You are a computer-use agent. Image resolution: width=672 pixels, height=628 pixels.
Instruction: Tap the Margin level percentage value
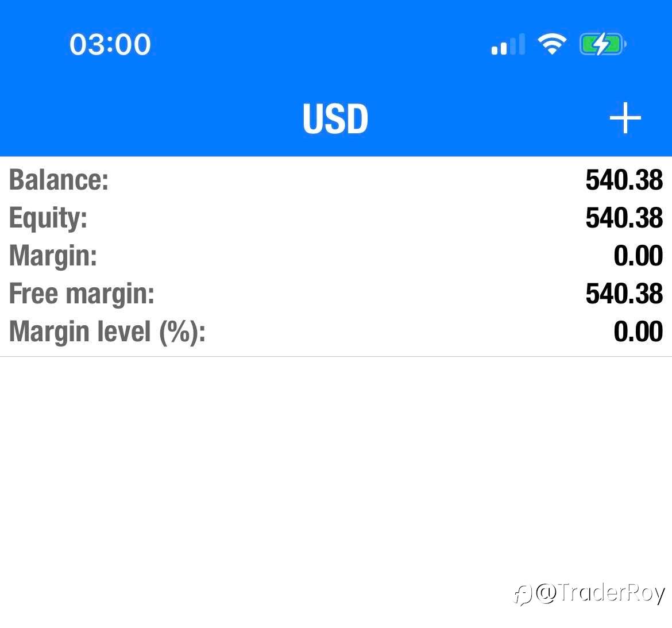point(638,332)
